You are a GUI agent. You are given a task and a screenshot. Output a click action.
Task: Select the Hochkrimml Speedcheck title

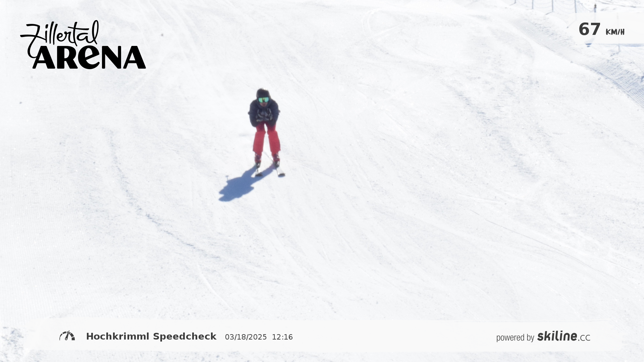[x=151, y=337]
